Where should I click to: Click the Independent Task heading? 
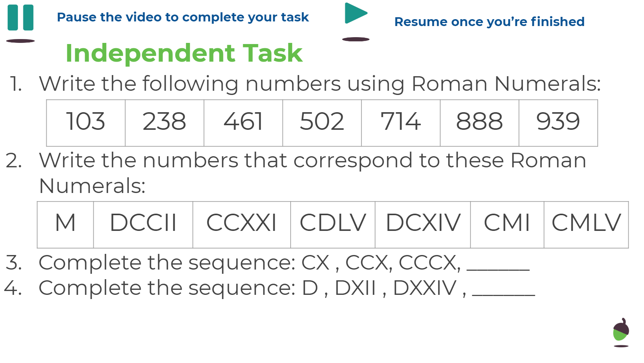click(x=184, y=53)
